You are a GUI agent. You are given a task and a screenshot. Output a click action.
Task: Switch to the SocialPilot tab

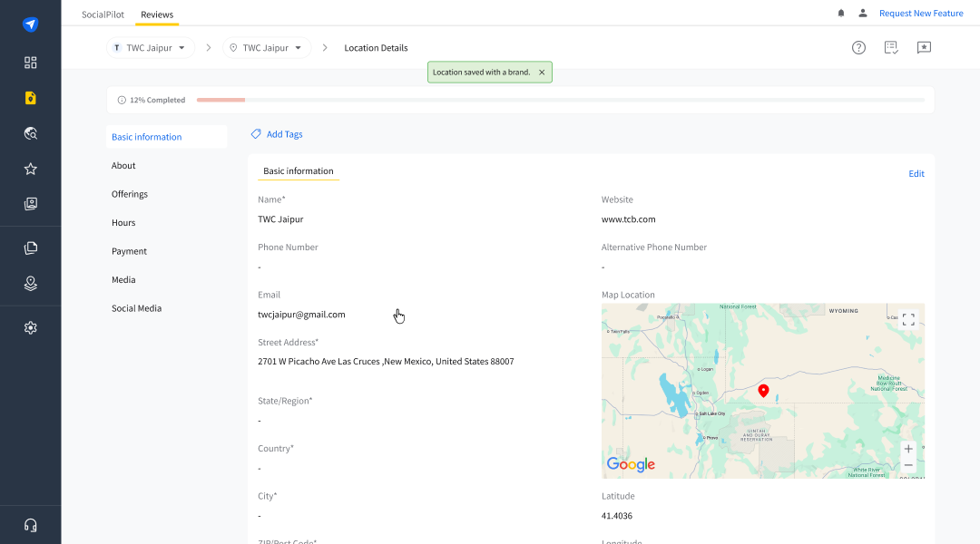point(103,15)
